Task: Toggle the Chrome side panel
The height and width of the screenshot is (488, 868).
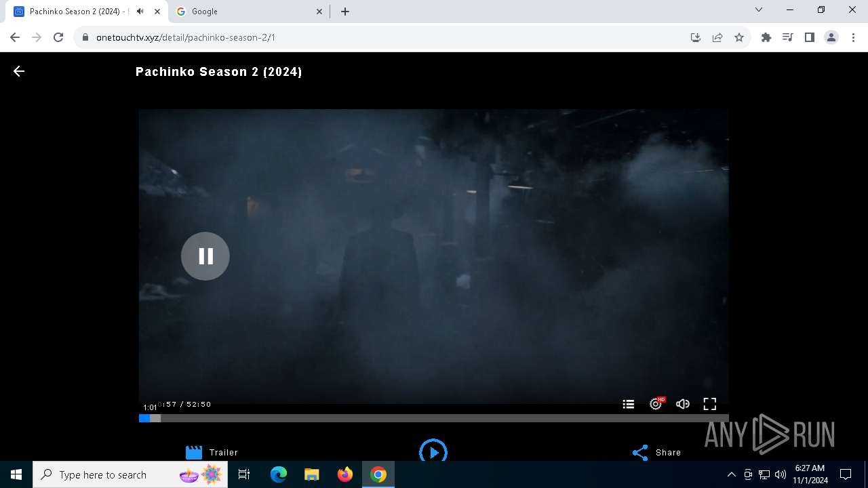Action: pyautogui.click(x=810, y=37)
